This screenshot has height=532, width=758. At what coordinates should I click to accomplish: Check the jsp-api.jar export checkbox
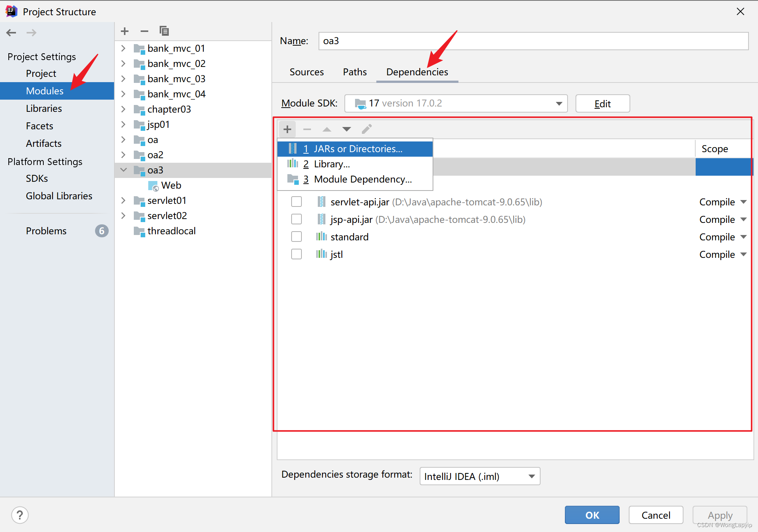point(297,219)
